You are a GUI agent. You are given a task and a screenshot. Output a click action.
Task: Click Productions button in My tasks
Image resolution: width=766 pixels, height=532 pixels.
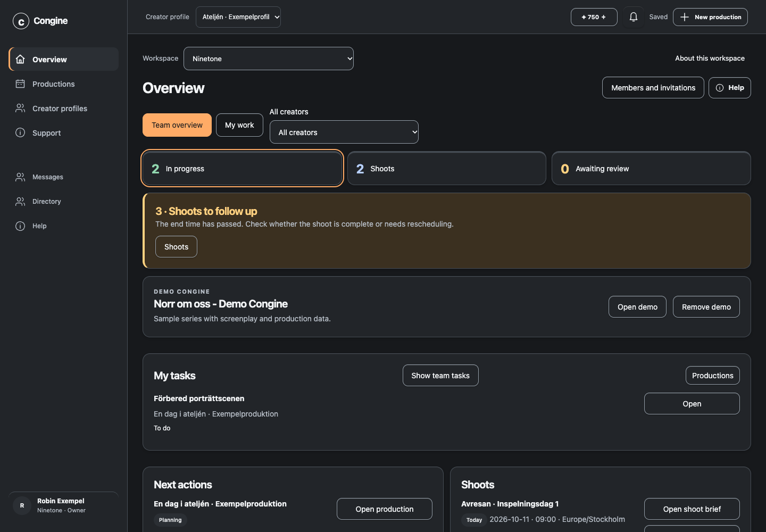pyautogui.click(x=713, y=376)
